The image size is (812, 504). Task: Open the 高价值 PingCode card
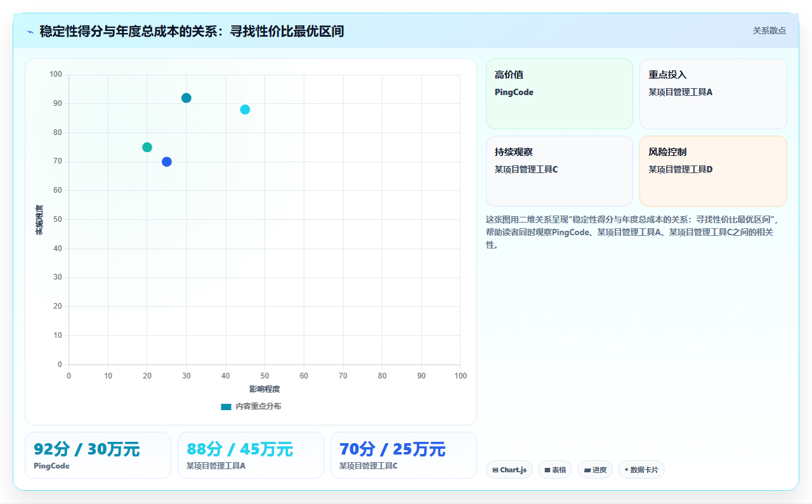(x=560, y=94)
